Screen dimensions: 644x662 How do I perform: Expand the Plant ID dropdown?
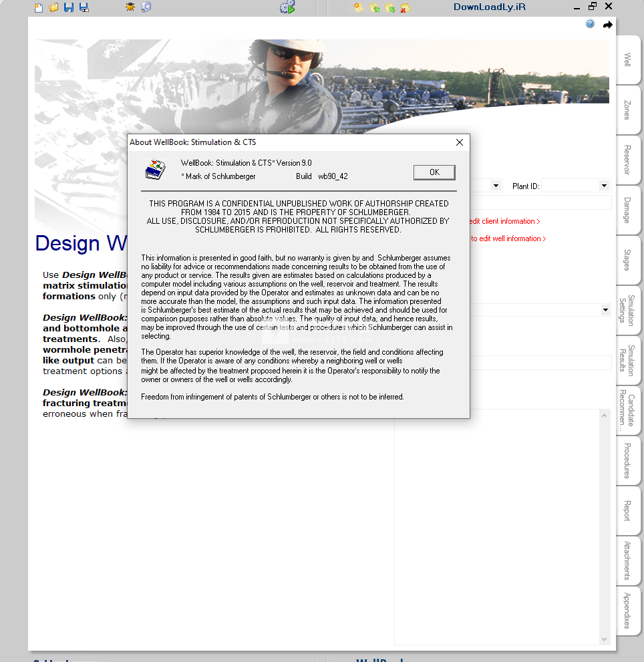point(605,186)
